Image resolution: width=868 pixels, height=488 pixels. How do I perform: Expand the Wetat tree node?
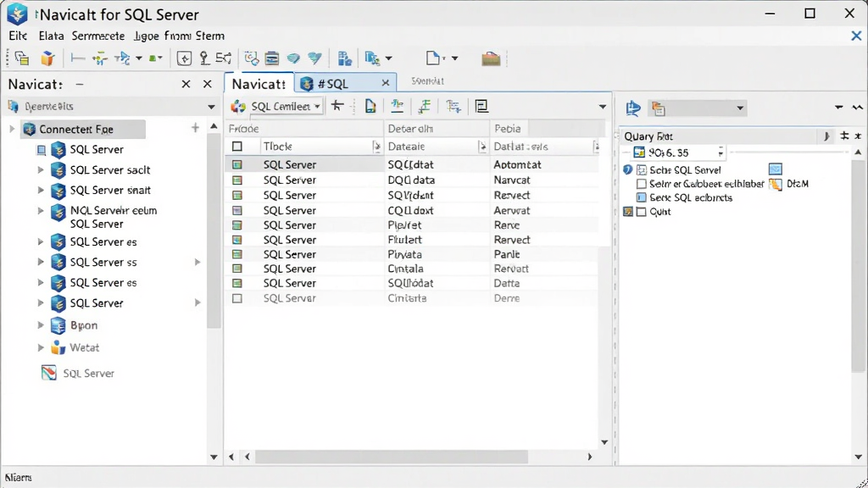point(41,347)
